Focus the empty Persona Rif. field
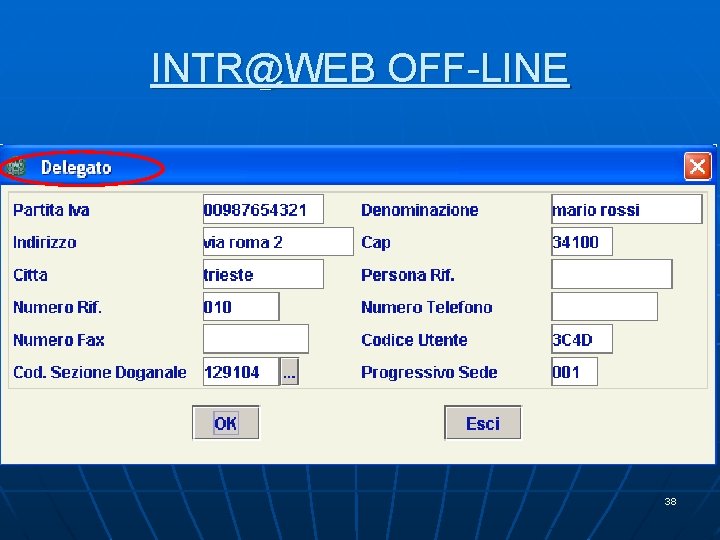720x540 pixels. tap(612, 274)
